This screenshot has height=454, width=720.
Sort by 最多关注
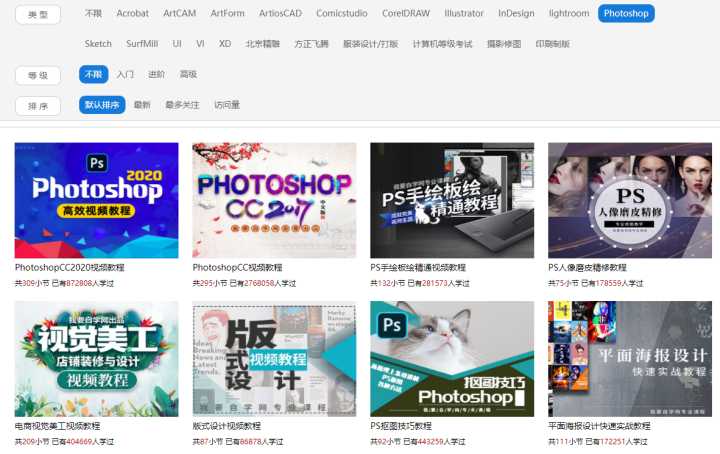click(182, 105)
